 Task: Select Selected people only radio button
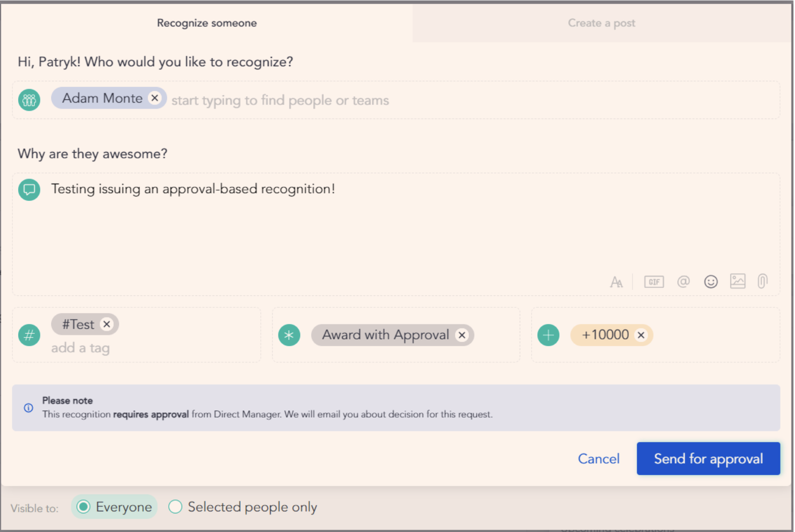click(x=175, y=507)
